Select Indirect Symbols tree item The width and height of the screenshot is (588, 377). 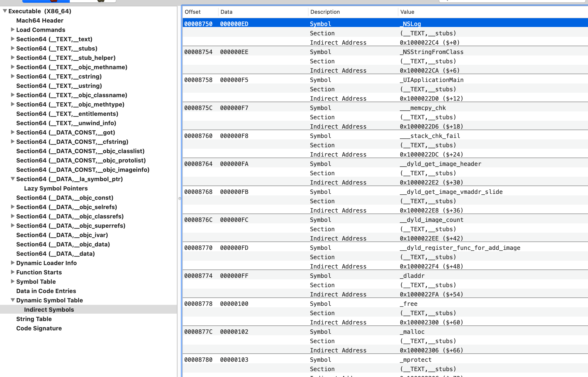point(49,310)
